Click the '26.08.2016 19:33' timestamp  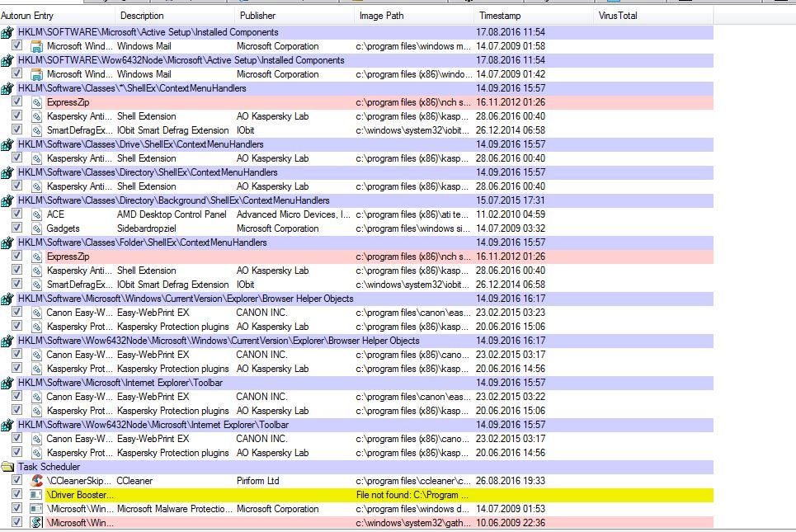tap(511, 481)
